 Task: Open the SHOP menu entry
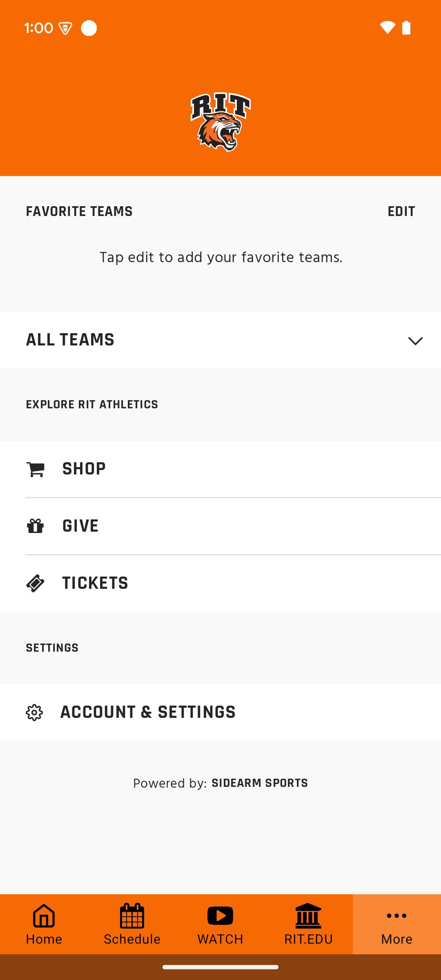[x=220, y=469]
